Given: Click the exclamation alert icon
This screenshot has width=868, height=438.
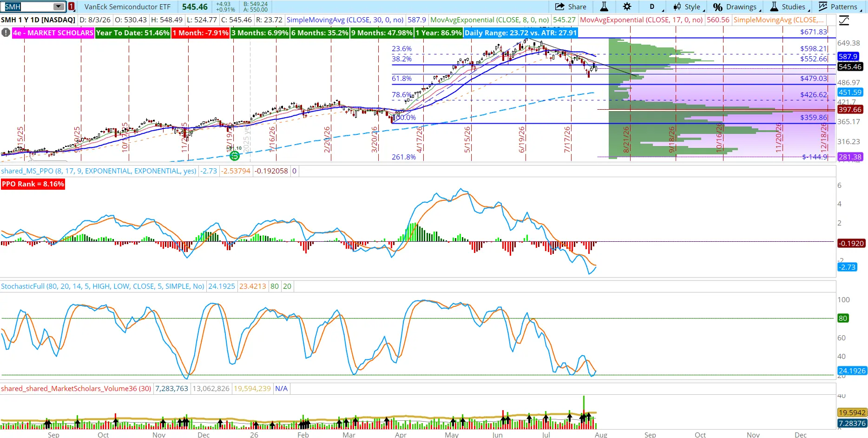Looking at the screenshot, I should click(x=6, y=33).
